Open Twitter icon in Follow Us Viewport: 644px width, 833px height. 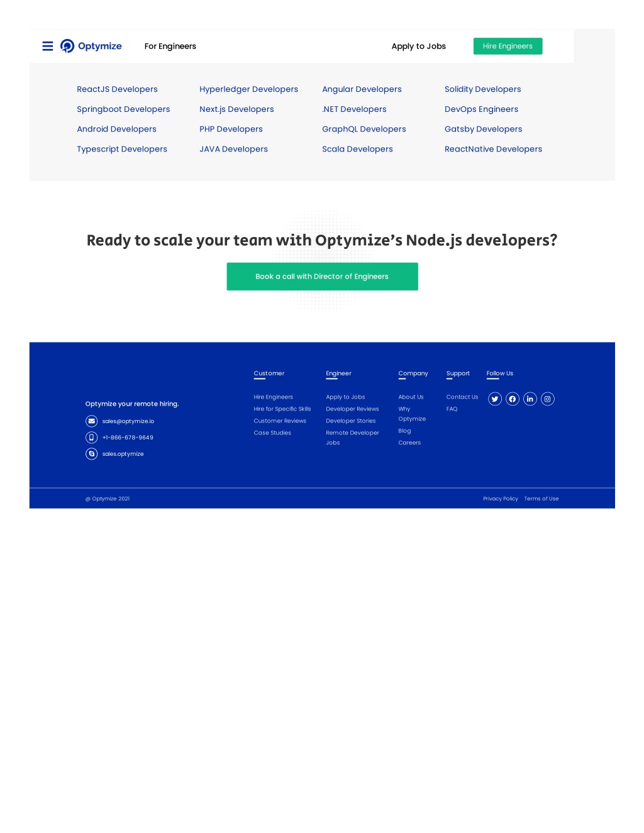tap(495, 399)
